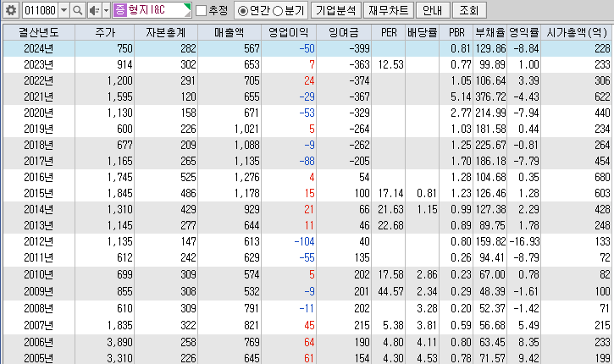Click the 2013년 row label
Viewport: 614px width, 364px height.
click(x=38, y=225)
